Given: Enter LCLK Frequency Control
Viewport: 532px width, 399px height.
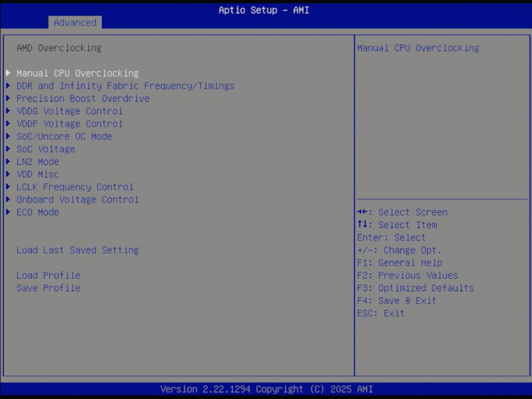Looking at the screenshot, I should pyautogui.click(x=75, y=187).
